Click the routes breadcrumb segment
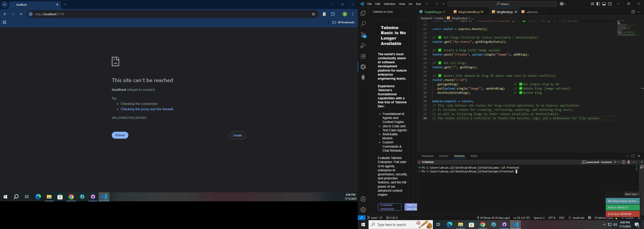This screenshot has width=644, height=229. tap(439, 18)
